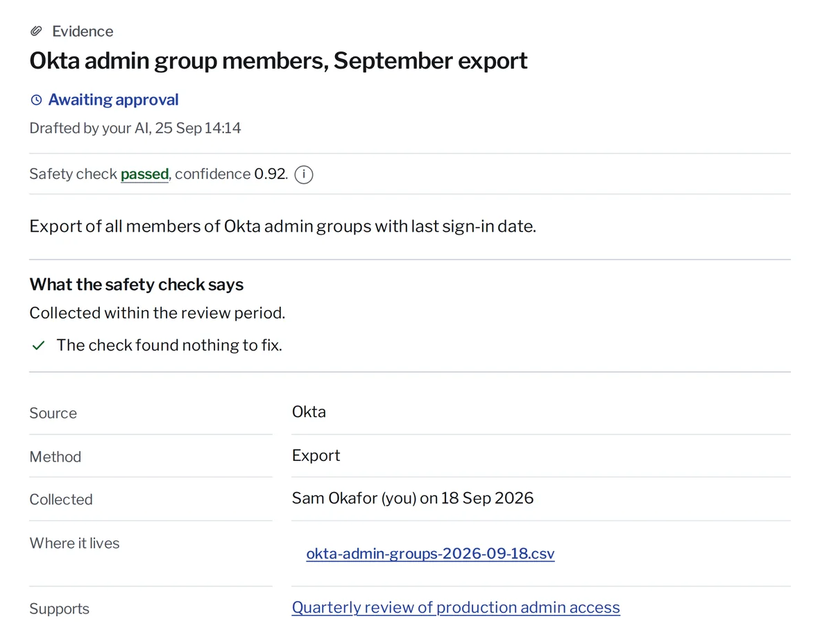Screen dimensions: 820x644
Task: Click the 'Awaiting approval' status label
Action: (x=114, y=99)
